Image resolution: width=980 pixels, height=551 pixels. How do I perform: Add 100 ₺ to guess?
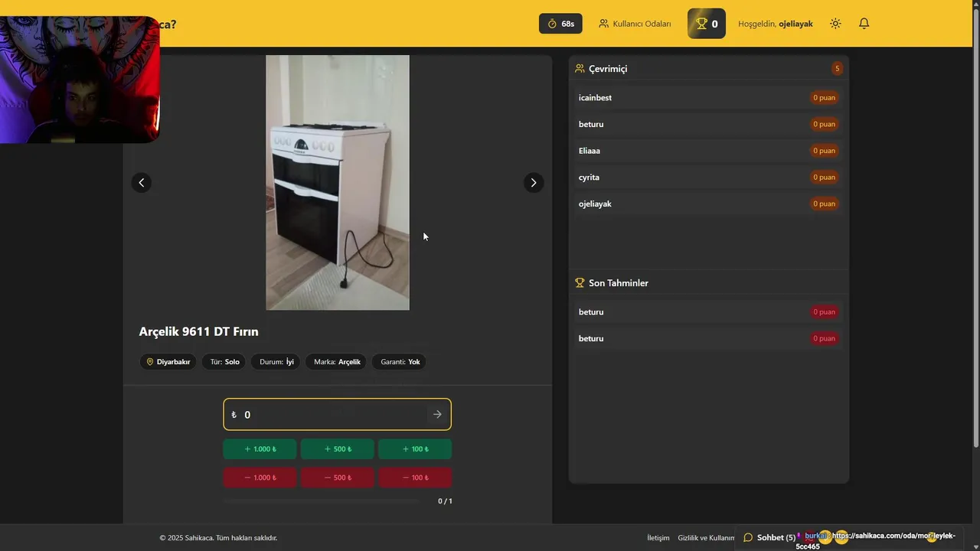coord(415,449)
